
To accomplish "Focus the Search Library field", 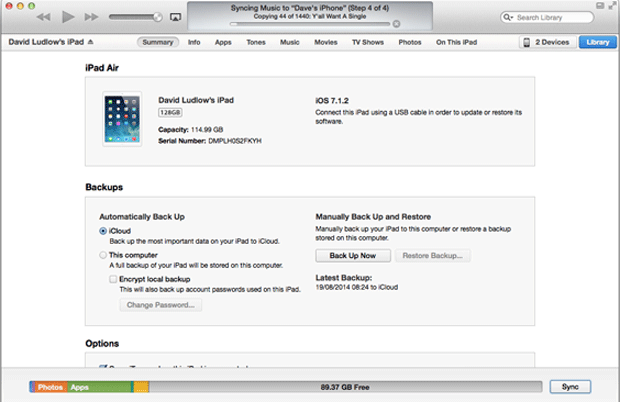I will pyautogui.click(x=547, y=17).
